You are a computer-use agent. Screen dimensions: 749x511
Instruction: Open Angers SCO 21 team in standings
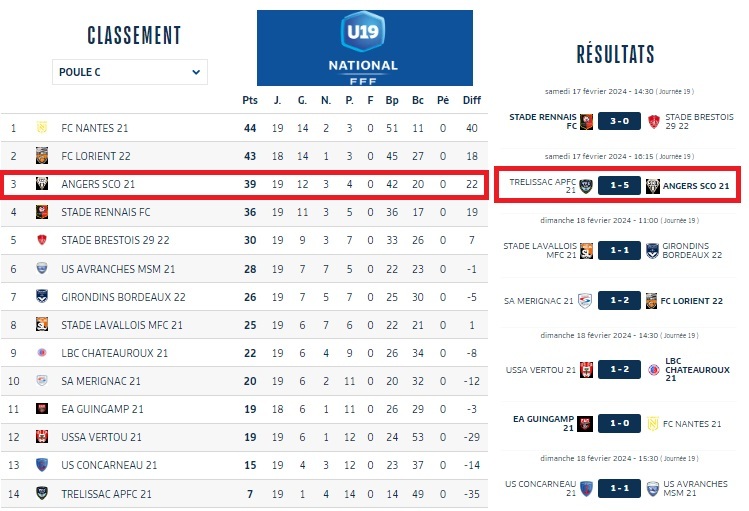point(98,184)
